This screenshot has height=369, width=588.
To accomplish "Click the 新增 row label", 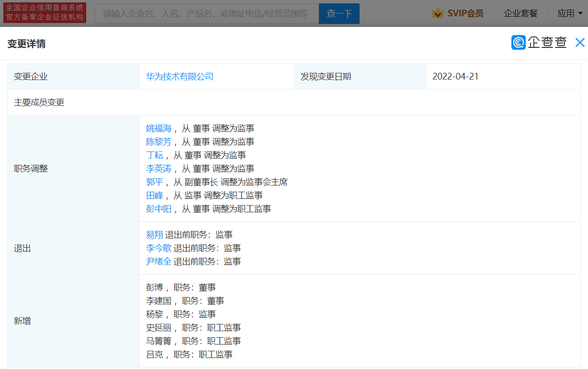I will coord(22,321).
